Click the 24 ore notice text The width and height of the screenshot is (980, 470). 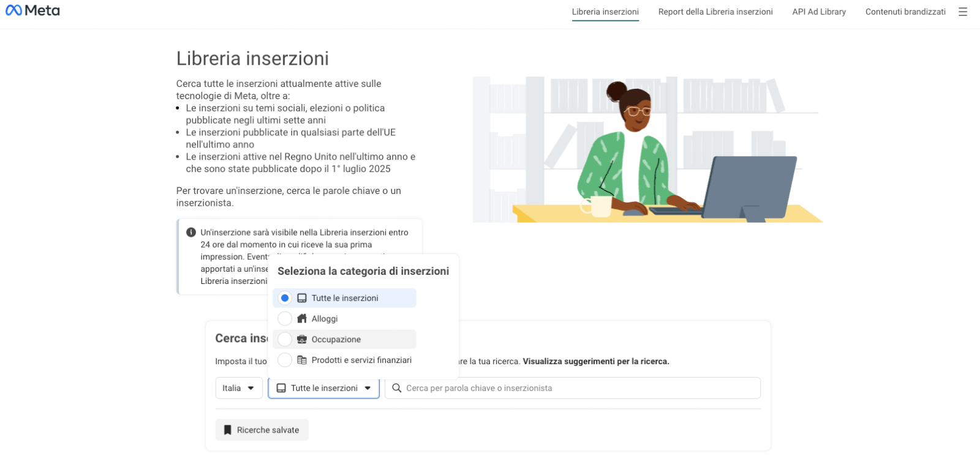[304, 257]
